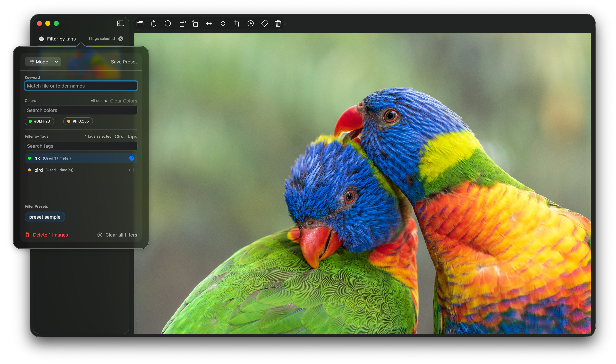616x364 pixels.
Task: Show image info panel
Action: pyautogui.click(x=168, y=24)
